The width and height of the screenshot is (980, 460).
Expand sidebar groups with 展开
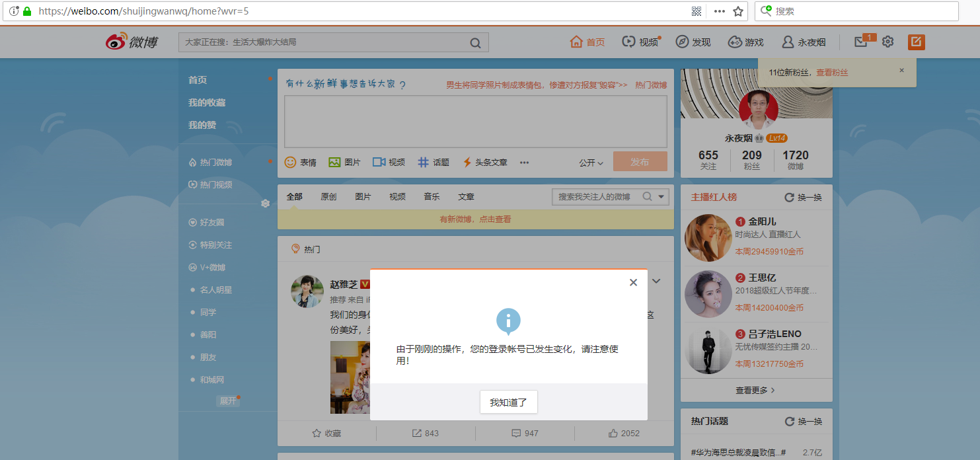[227, 401]
